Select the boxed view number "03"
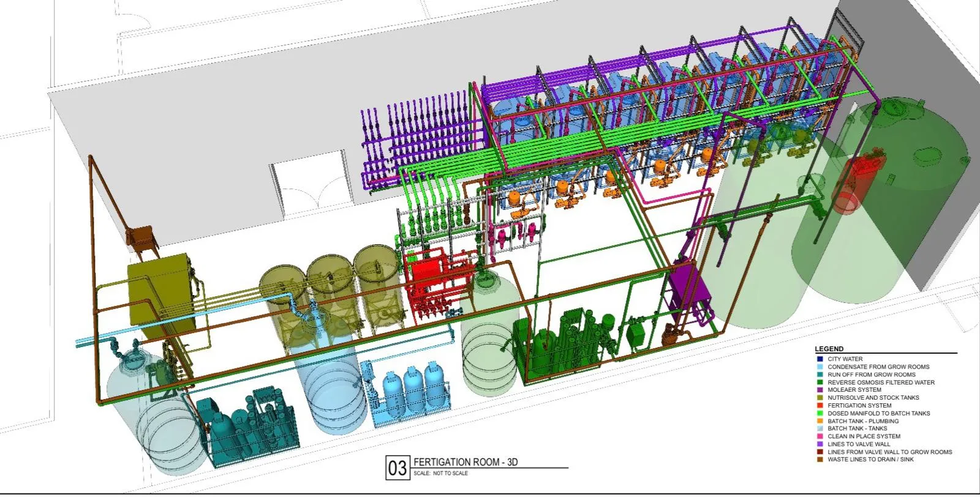Viewport: 980px width, 497px height. [397, 468]
